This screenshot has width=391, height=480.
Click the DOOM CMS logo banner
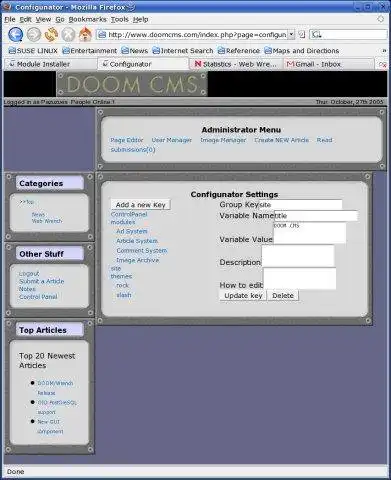click(x=132, y=84)
